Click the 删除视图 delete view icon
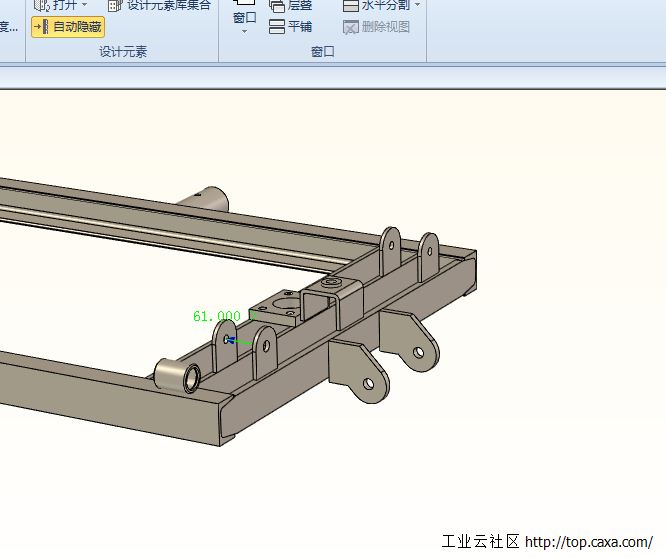The height and width of the screenshot is (557, 666). (x=350, y=27)
